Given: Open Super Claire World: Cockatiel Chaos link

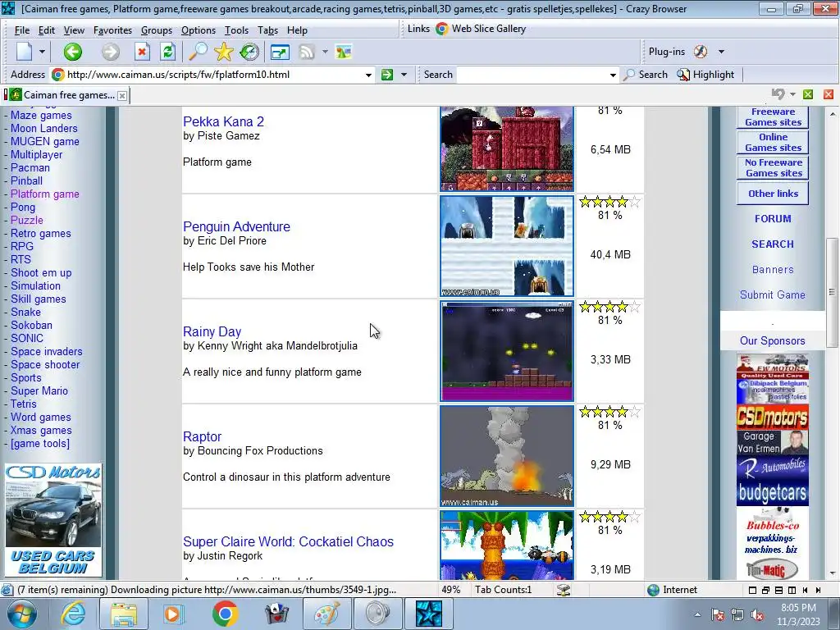Looking at the screenshot, I should [288, 541].
